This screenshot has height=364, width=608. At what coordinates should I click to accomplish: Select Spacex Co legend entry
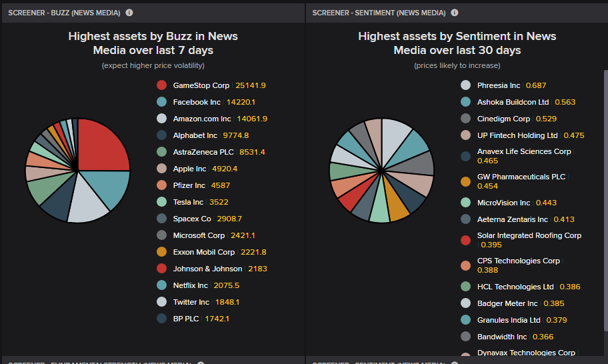coord(199,219)
